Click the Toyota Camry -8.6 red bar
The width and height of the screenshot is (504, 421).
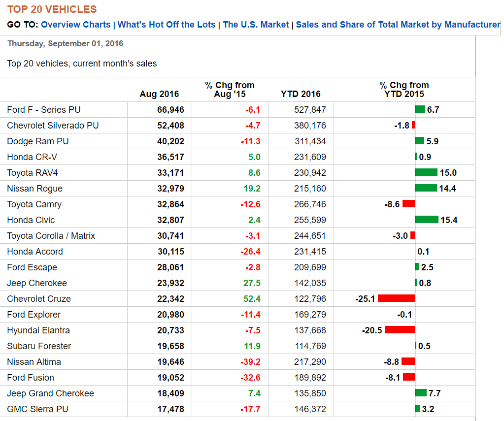(408, 204)
